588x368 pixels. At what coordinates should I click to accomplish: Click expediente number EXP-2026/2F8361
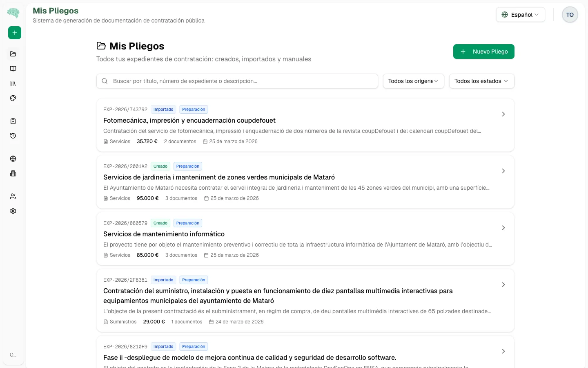[x=125, y=280]
